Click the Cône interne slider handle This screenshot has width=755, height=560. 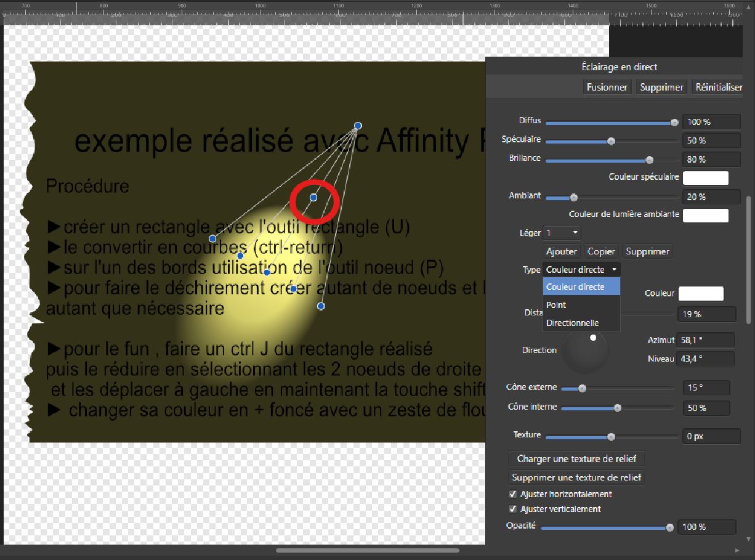pos(617,408)
